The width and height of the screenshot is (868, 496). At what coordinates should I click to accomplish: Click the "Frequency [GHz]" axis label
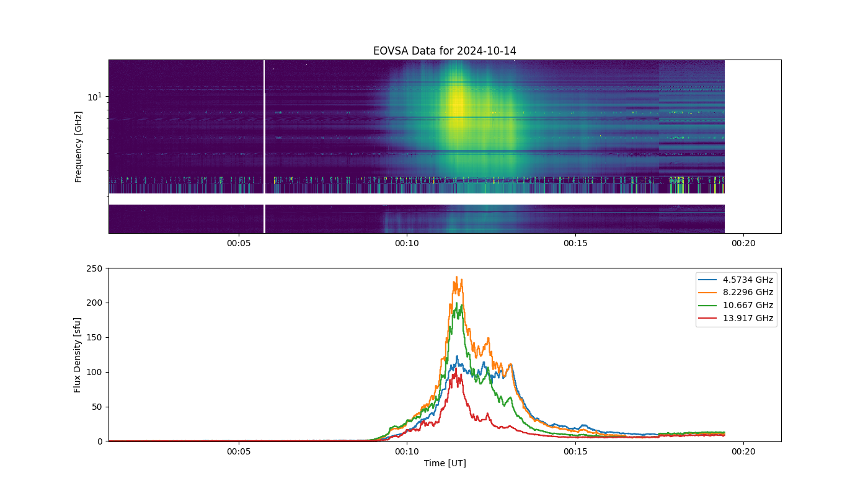[x=78, y=146]
